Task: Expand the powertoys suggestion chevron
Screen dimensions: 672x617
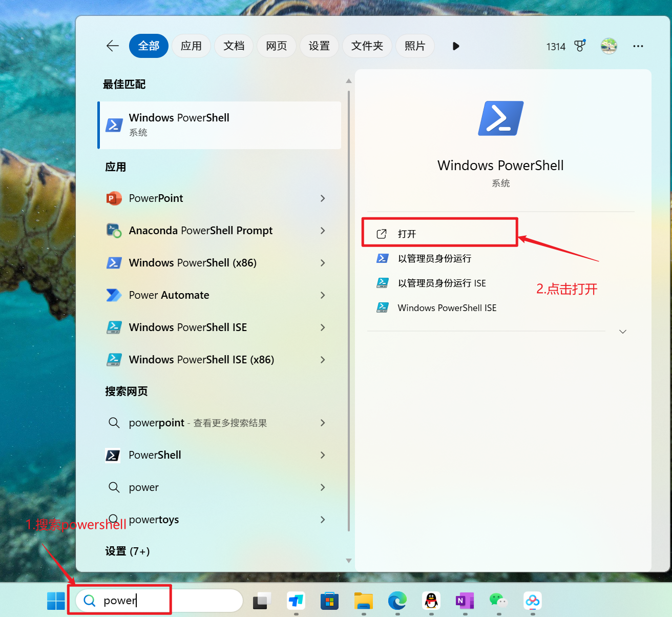Action: 323,520
